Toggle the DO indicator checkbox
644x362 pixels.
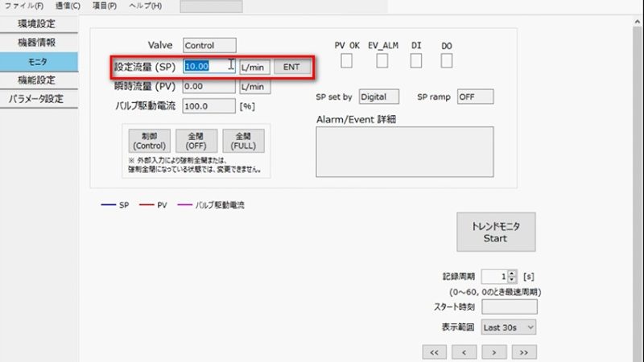pos(447,61)
